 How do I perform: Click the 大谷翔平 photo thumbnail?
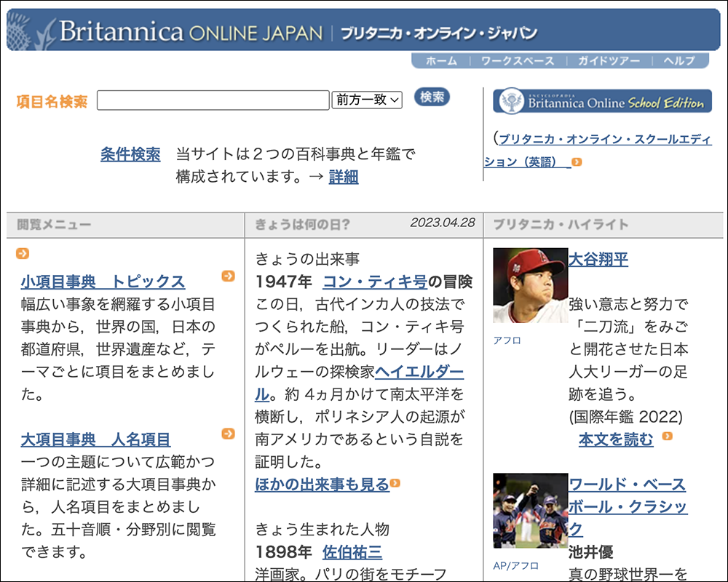pos(530,285)
